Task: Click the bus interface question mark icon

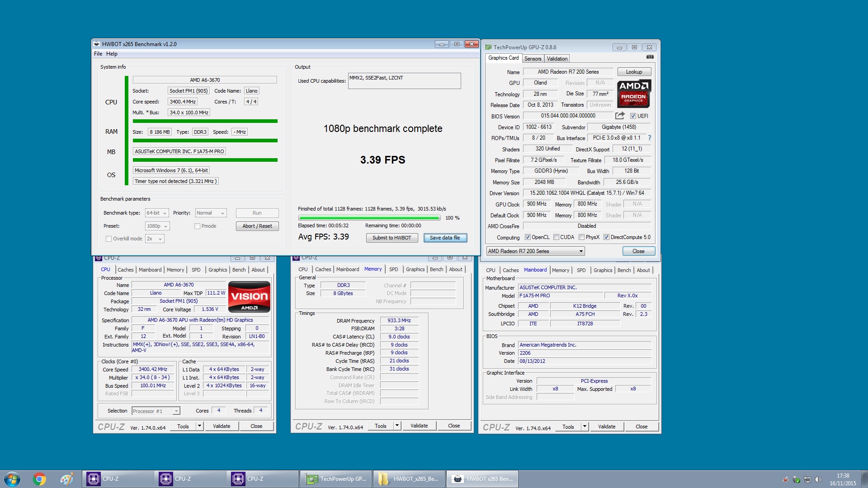Action: click(x=650, y=138)
